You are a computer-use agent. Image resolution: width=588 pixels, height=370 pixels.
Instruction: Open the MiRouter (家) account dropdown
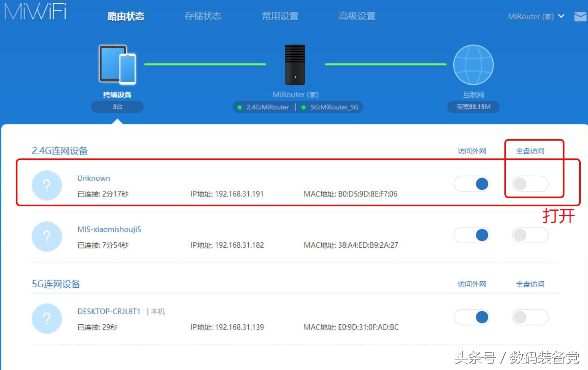[x=536, y=16]
